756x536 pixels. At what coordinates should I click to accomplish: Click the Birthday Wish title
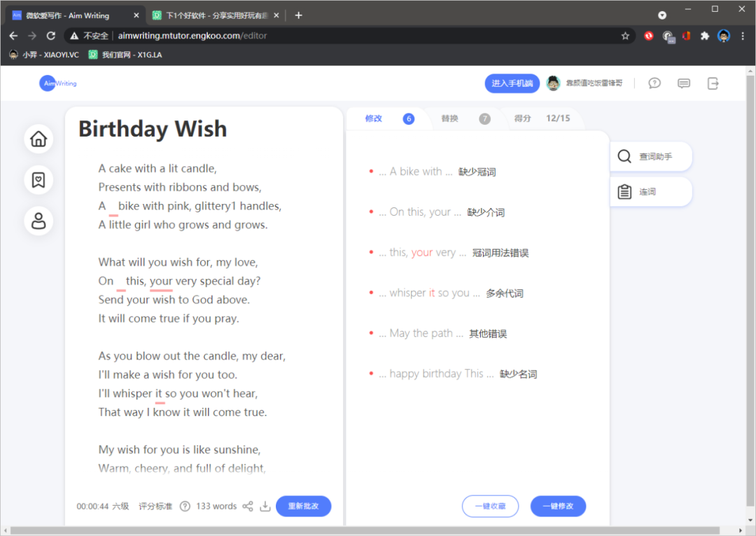point(153,129)
